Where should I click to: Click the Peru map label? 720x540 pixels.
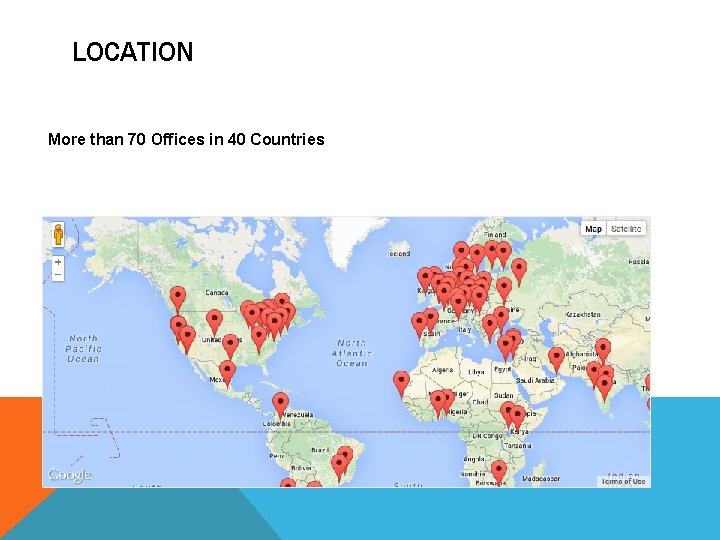tap(276, 456)
